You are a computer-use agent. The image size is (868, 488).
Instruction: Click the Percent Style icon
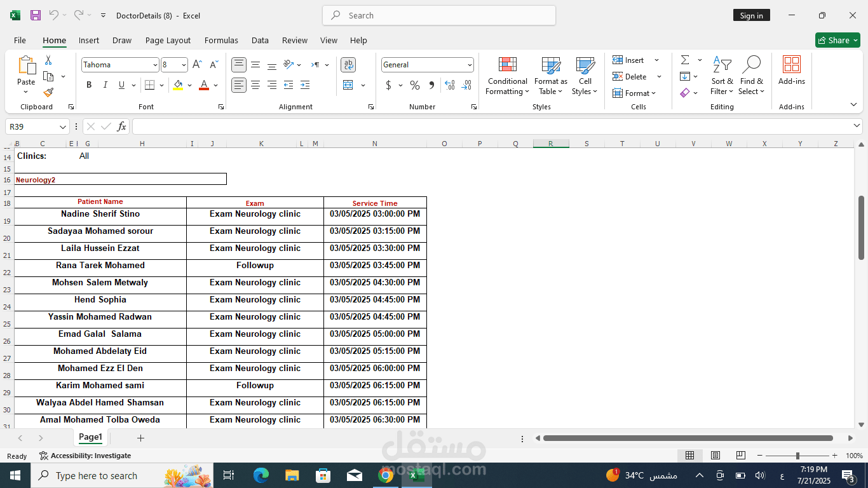tap(414, 85)
